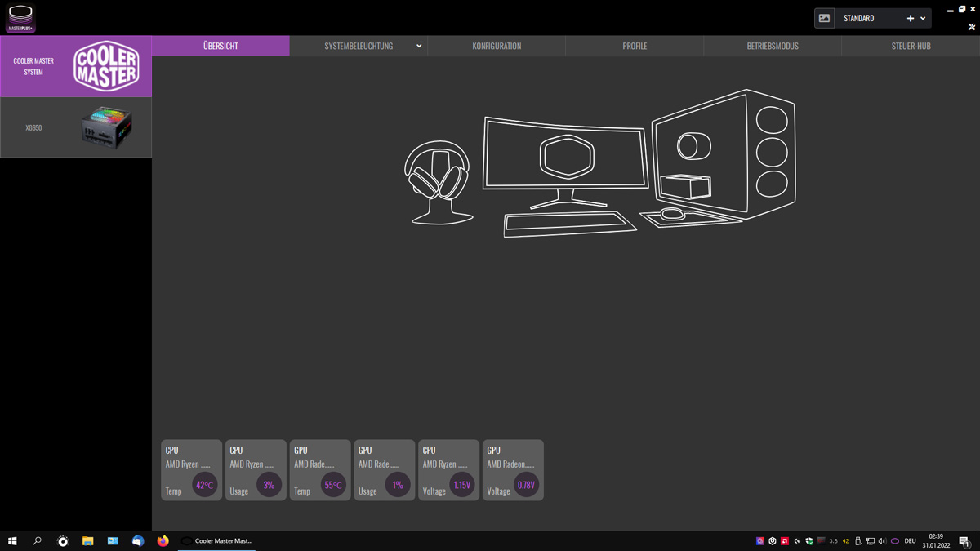980x551 pixels.
Task: Select the XG650 power supply device
Action: click(76, 127)
